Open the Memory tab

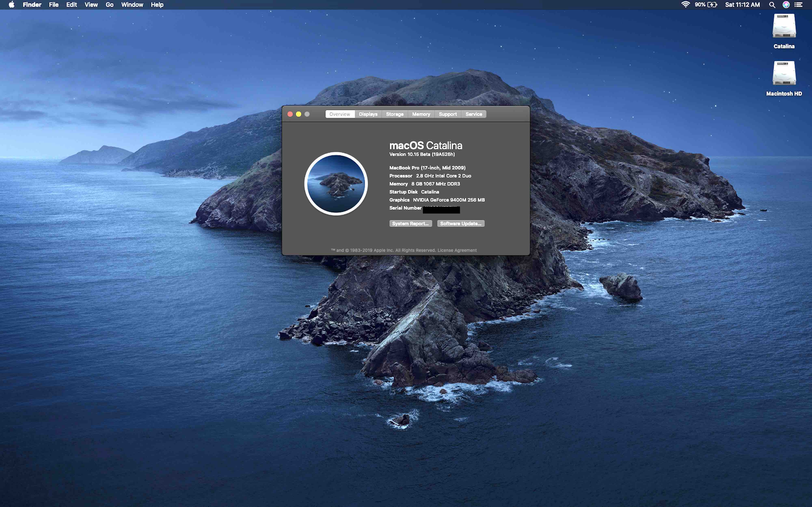421,114
